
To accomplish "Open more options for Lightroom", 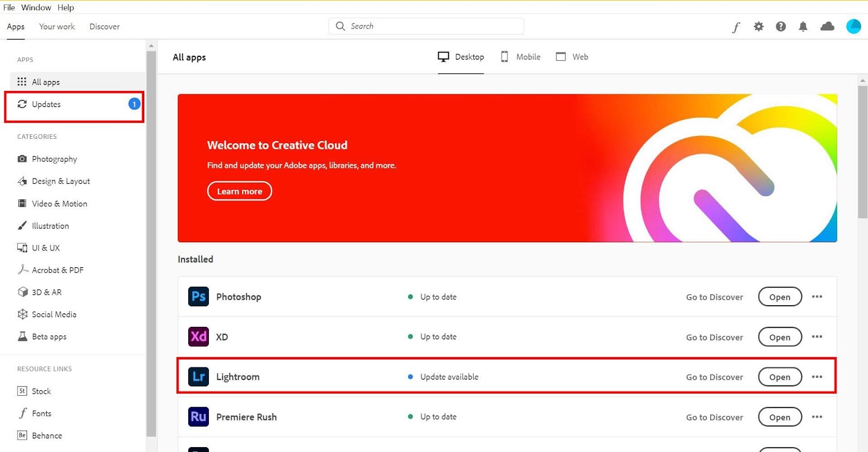I will coord(817,377).
